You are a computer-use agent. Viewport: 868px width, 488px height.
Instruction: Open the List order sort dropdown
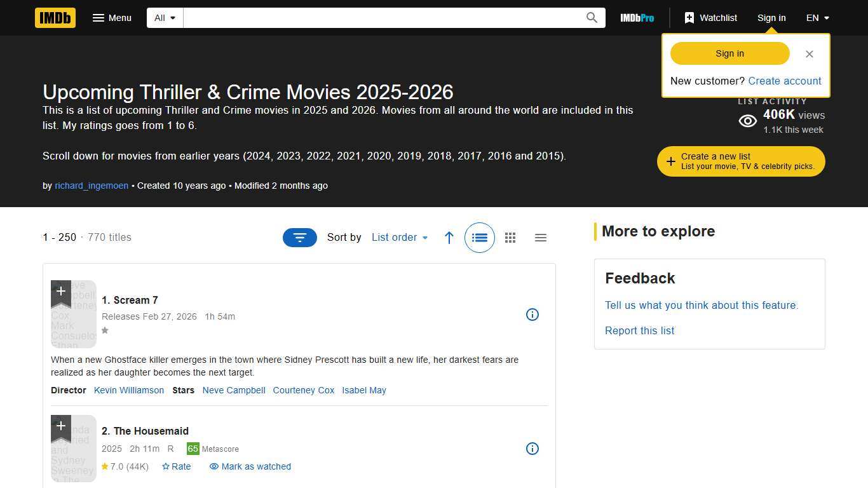click(400, 237)
